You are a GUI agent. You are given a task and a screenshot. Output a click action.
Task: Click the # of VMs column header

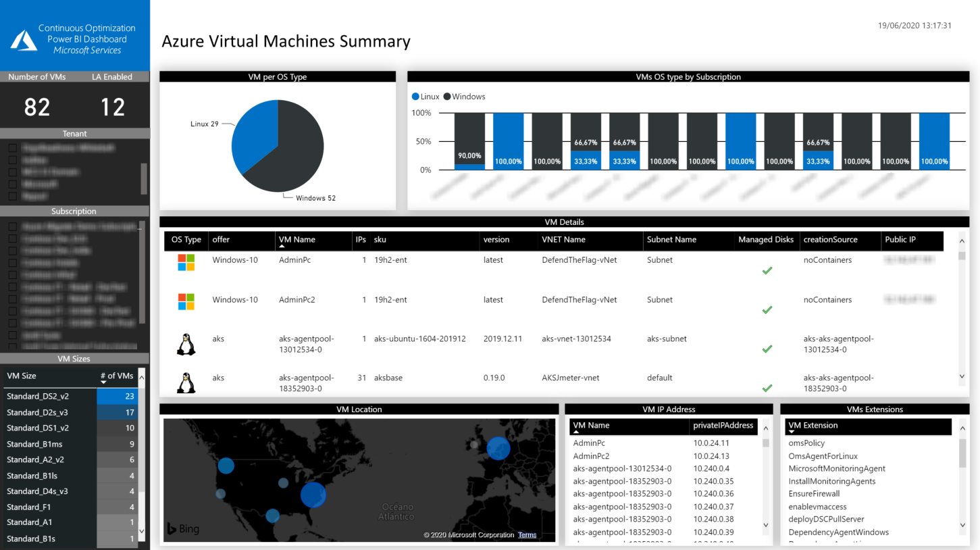(116, 376)
